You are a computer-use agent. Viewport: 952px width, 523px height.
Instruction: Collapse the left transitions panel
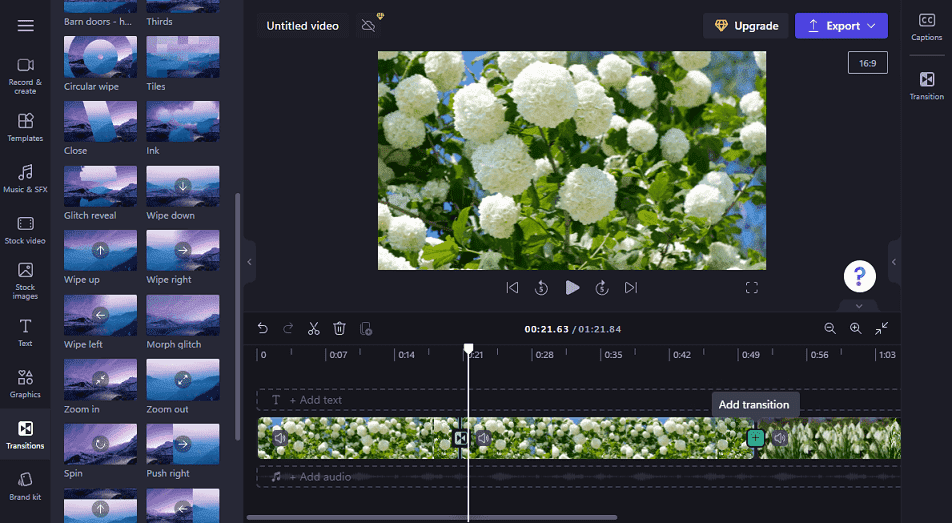pos(249,262)
